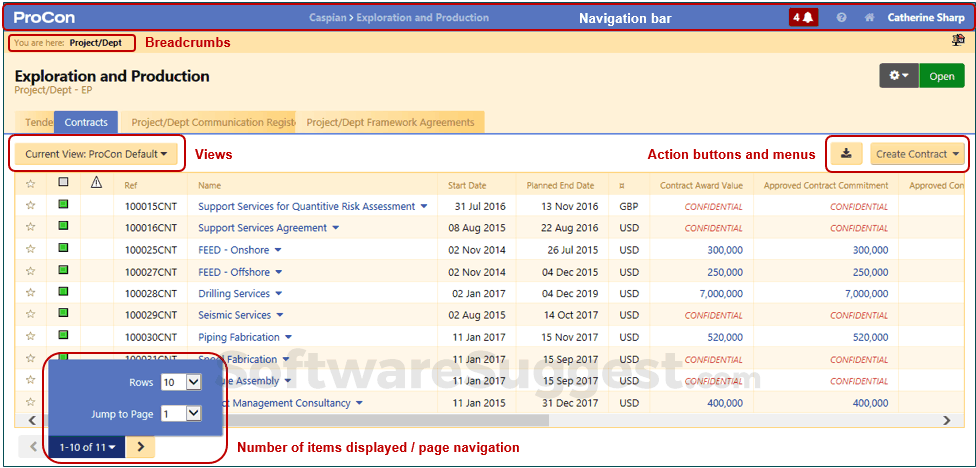This screenshot has height=468, width=976.
Task: Open the Seismic Services contract link
Action: 234,316
